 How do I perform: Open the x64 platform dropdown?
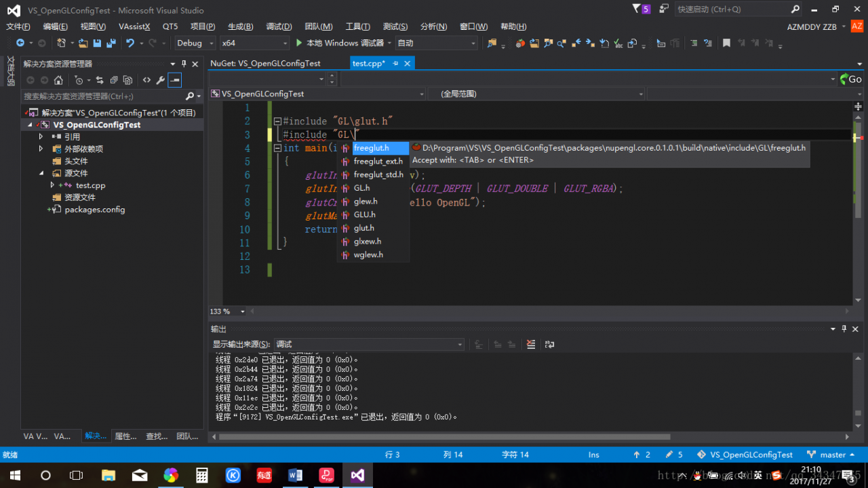pyautogui.click(x=254, y=43)
